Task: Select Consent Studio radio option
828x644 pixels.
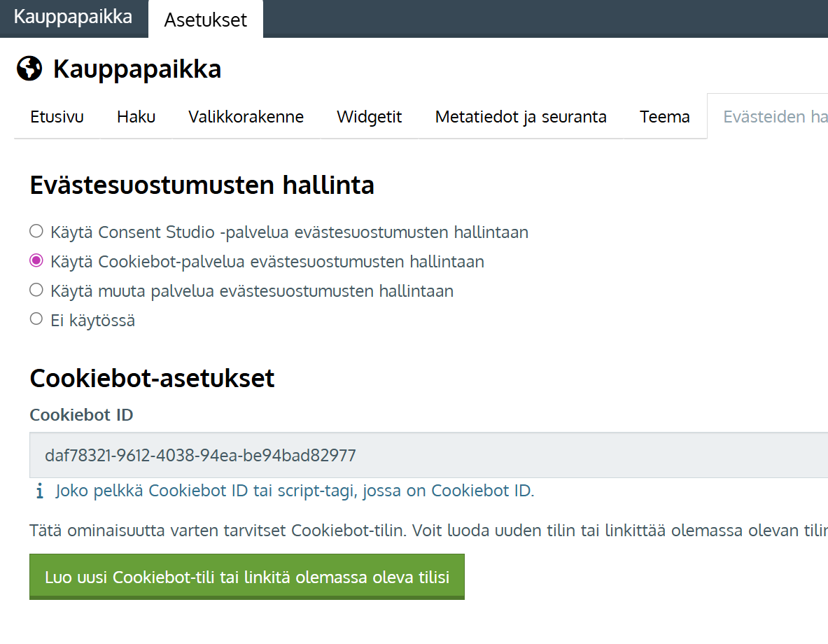Action: point(36,231)
